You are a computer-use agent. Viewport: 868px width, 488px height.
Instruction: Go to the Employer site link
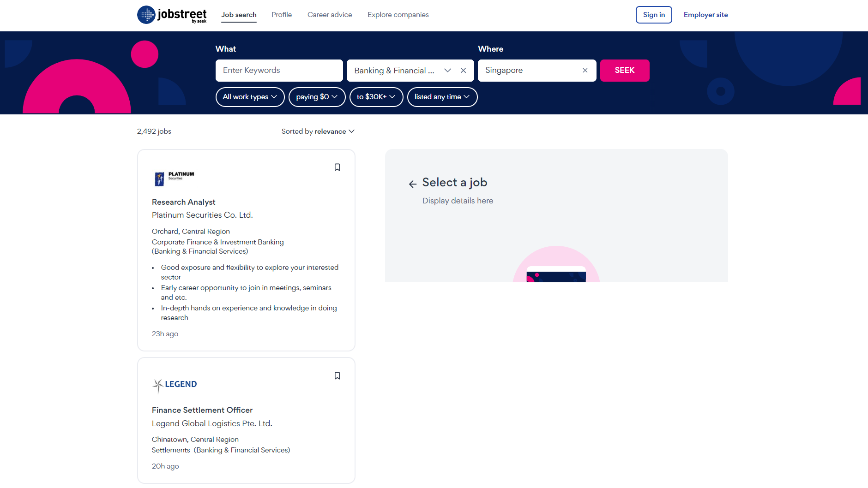coord(705,15)
